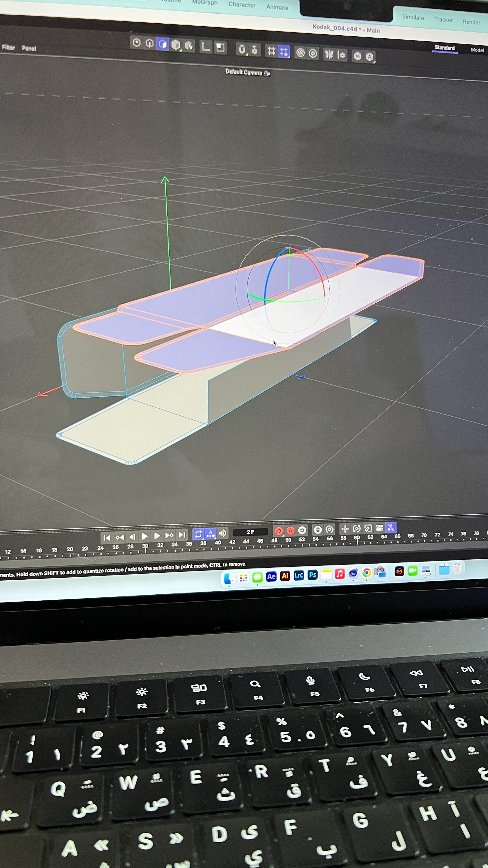Toggle the Autokeying A button

click(x=290, y=531)
